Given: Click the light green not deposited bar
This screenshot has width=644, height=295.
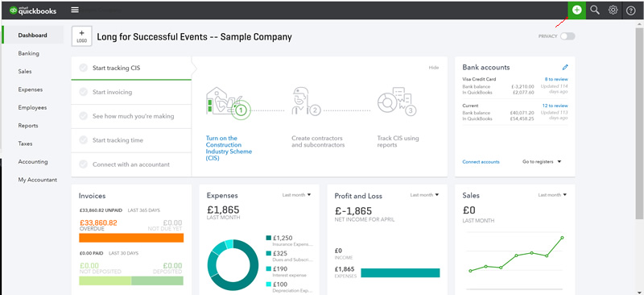Looking at the screenshot, I should point(105,280).
